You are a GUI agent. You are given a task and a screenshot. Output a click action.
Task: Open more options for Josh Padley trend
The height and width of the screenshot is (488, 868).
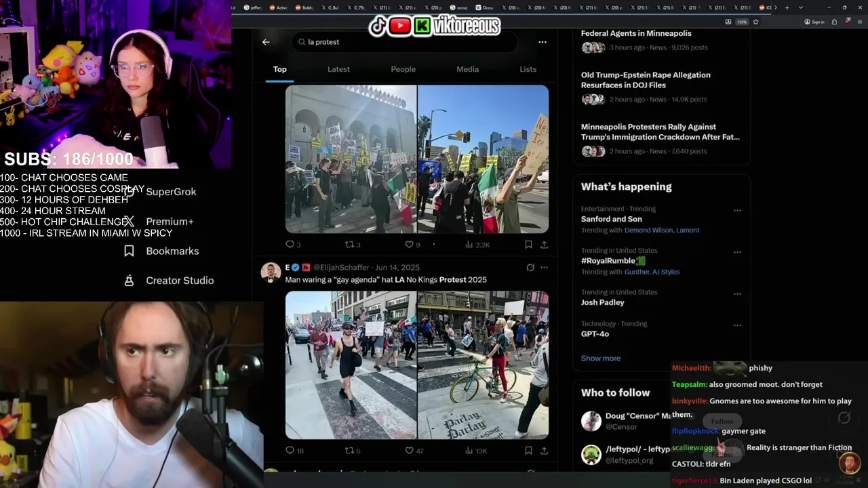(x=737, y=294)
